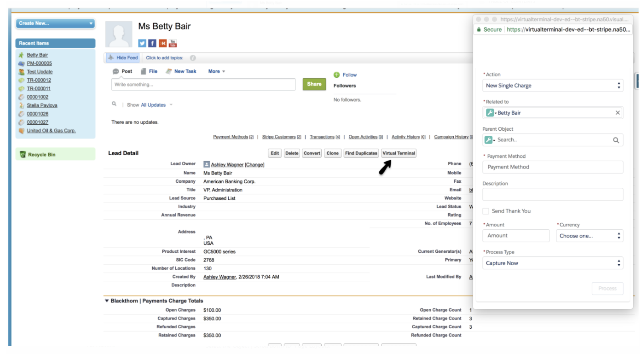Click the Write something input field

coord(203,84)
